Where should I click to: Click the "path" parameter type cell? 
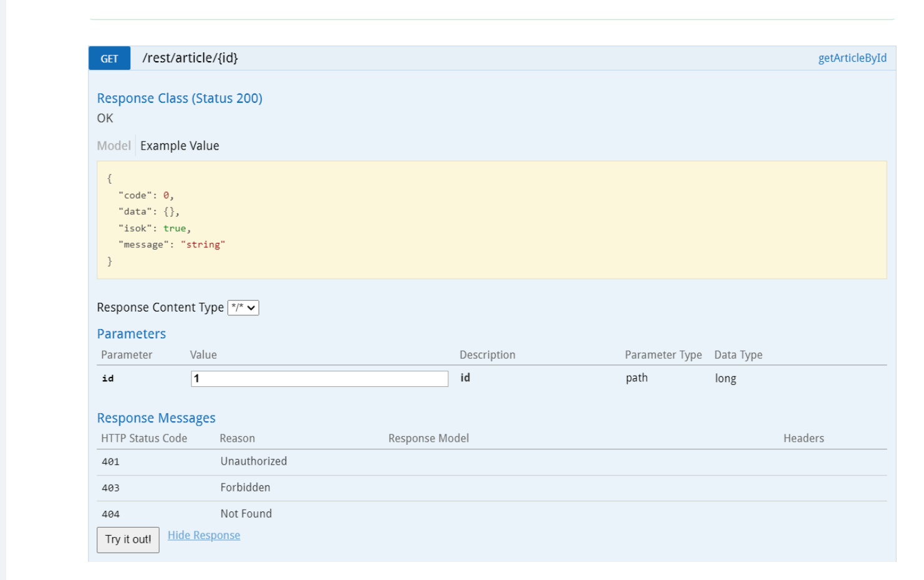637,378
